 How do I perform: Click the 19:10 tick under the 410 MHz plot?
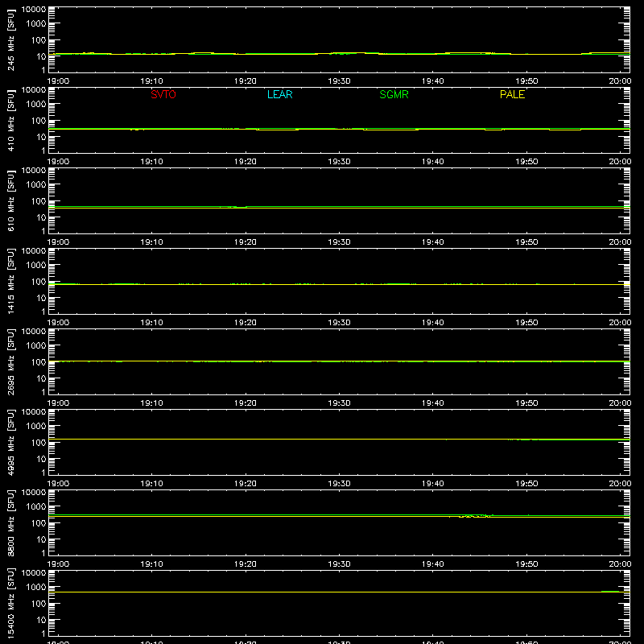point(152,162)
